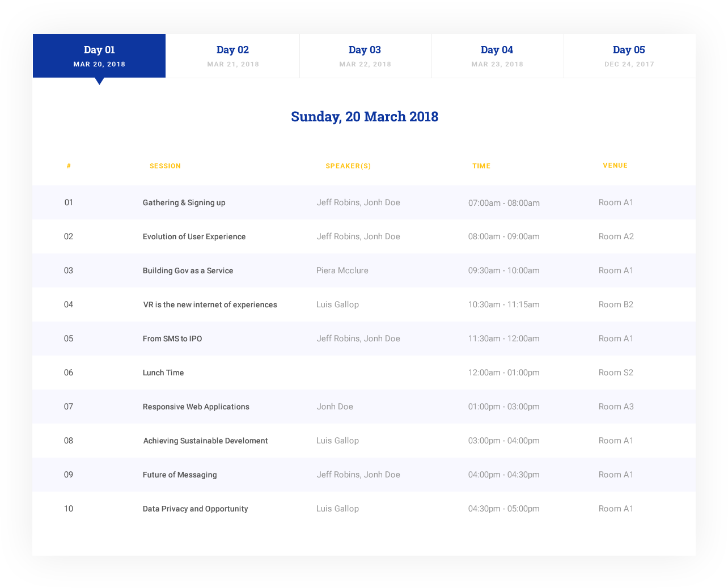Click the time 03:00pm - 04:00pm
This screenshot has height=588, width=728.
[x=504, y=441]
